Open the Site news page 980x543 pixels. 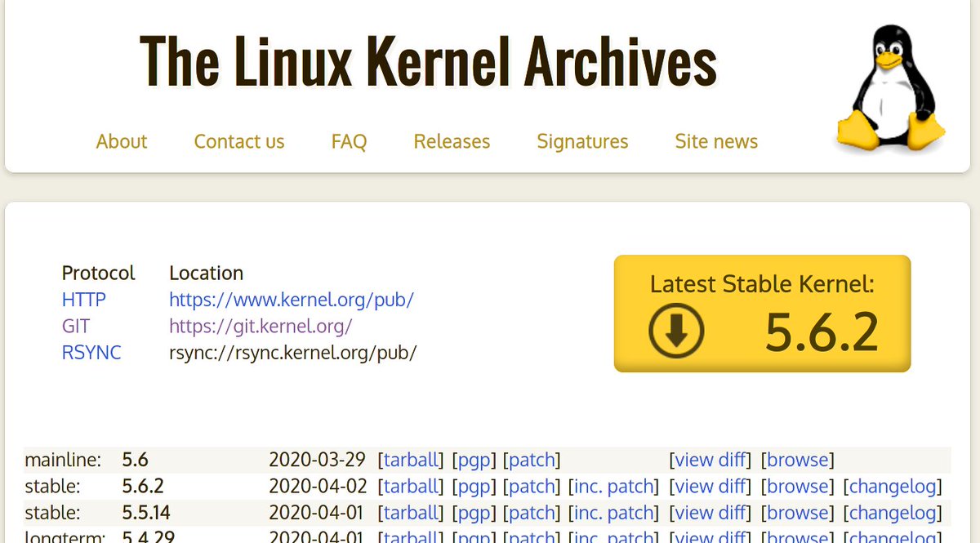click(x=716, y=141)
